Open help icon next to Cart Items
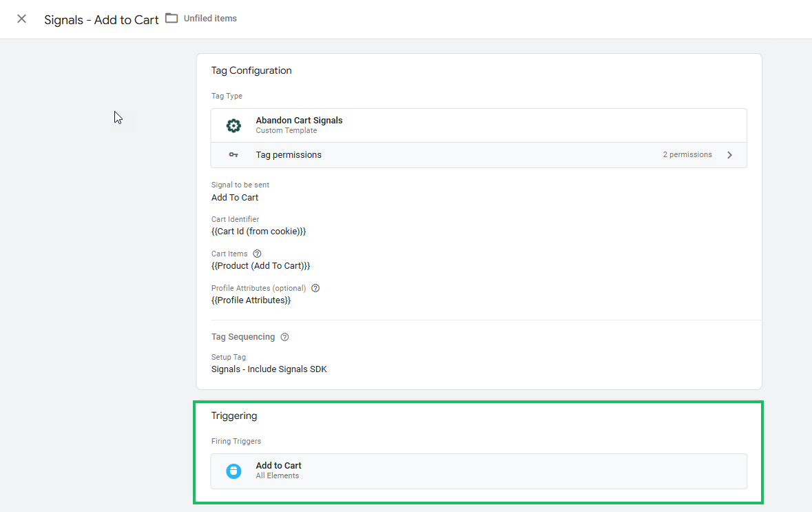 click(257, 254)
